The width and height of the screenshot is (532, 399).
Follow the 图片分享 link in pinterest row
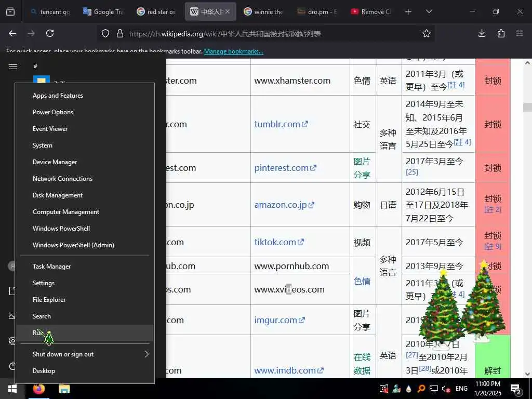coord(362,168)
